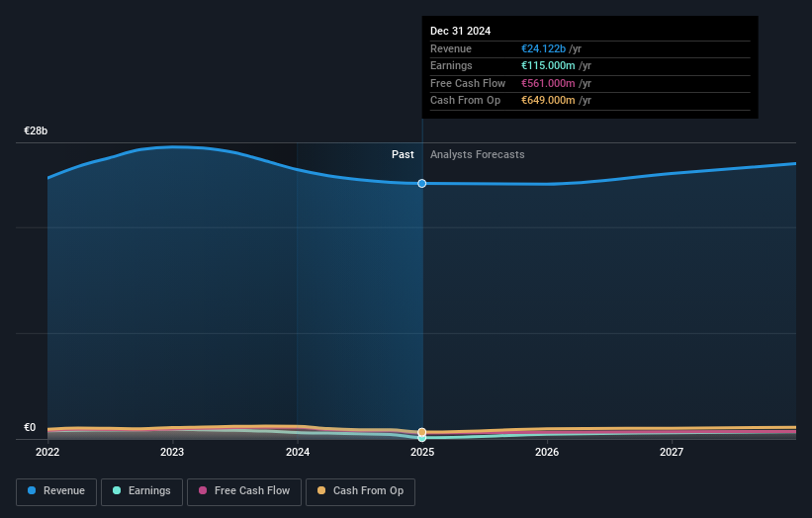The image size is (812, 518).
Task: Click the 2027 x-axis label
Action: tap(672, 452)
